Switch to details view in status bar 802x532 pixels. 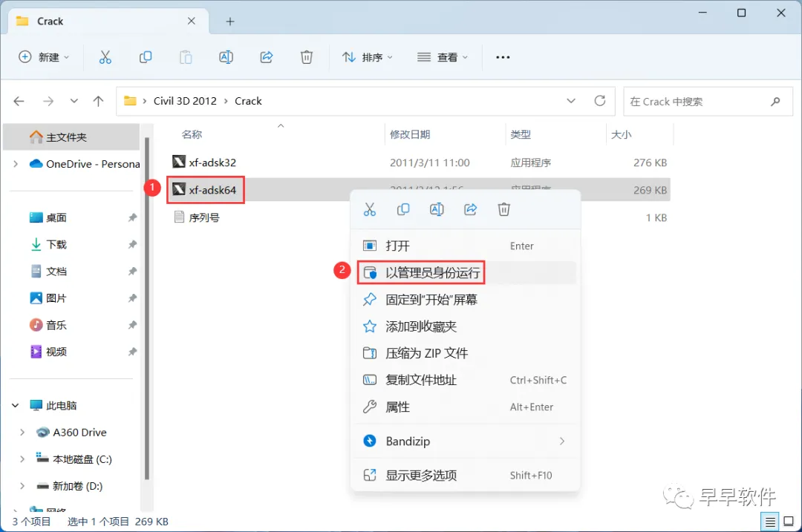point(770,522)
